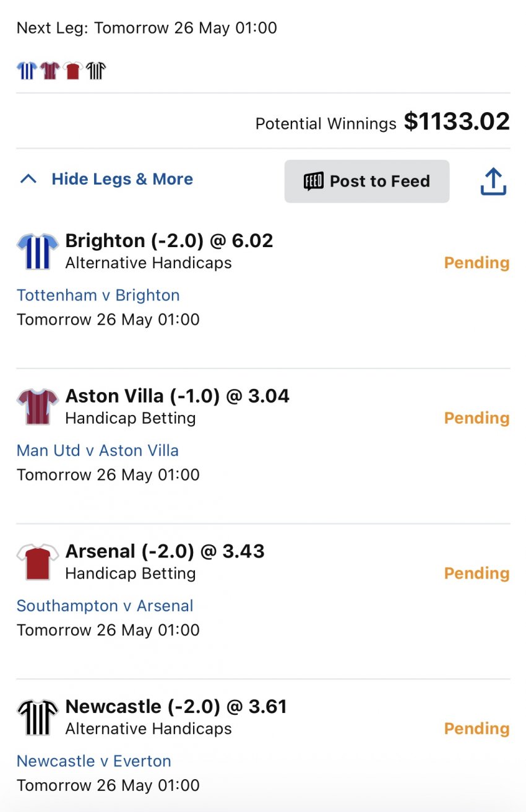Click the Brighton (-2.0) @ 6.02 selection
526x812 pixels.
pos(169,241)
